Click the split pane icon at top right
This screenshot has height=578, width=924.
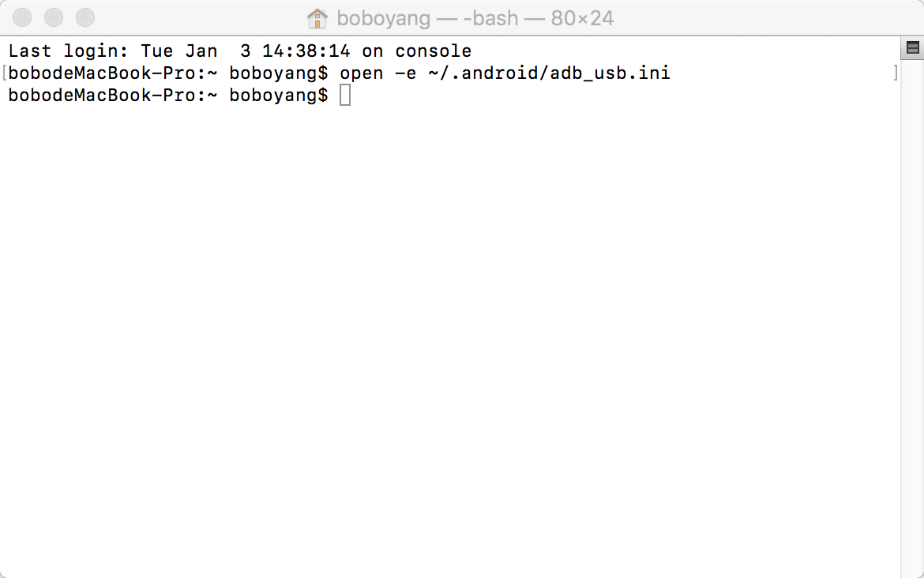click(912, 47)
